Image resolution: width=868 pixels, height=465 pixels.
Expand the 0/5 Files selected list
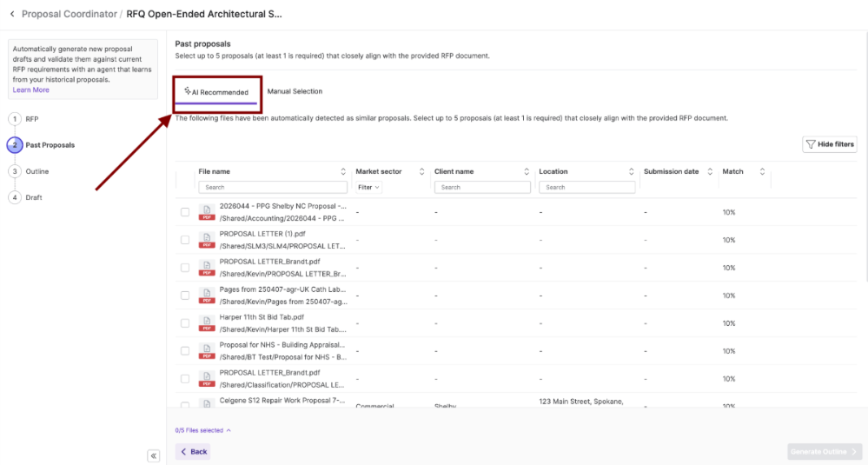click(x=202, y=430)
